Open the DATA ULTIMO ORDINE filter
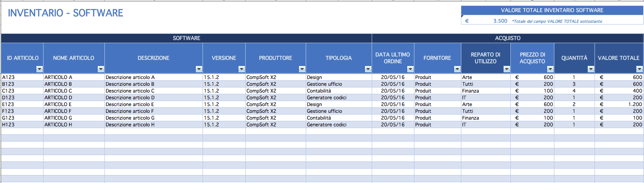The height and width of the screenshot is (183, 644). (x=410, y=69)
